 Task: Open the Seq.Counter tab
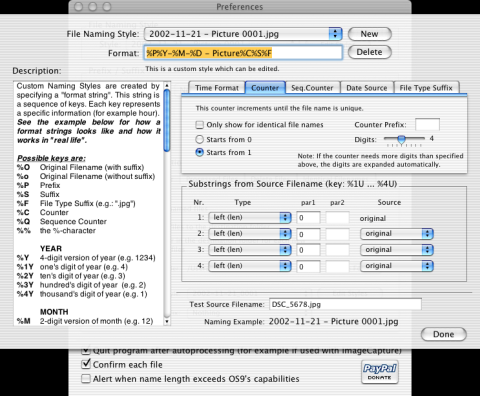point(312,88)
